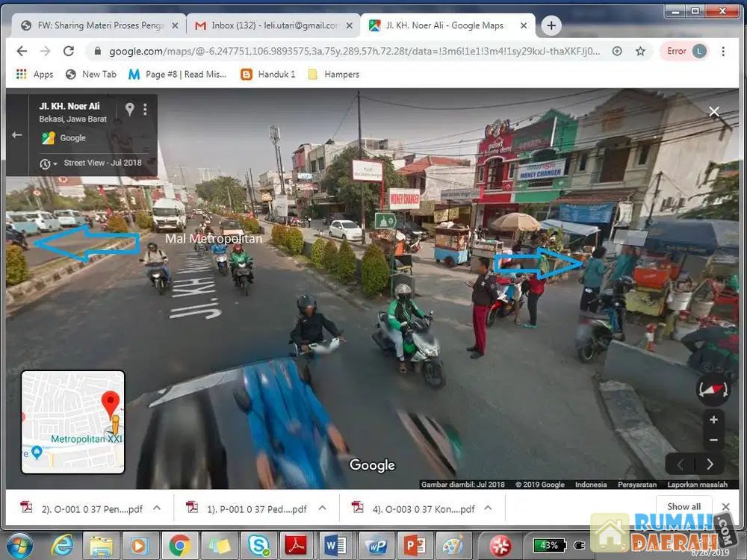Expand options for the P-001 0 37 PDF download
Screen dimensions: 747x560
[x=322, y=508]
